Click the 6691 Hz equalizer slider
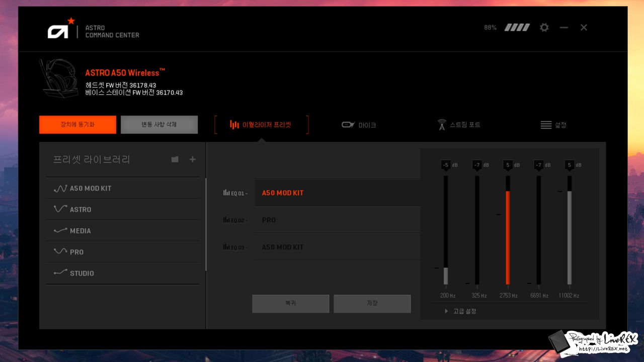This screenshot has height=362, width=644. (x=539, y=230)
